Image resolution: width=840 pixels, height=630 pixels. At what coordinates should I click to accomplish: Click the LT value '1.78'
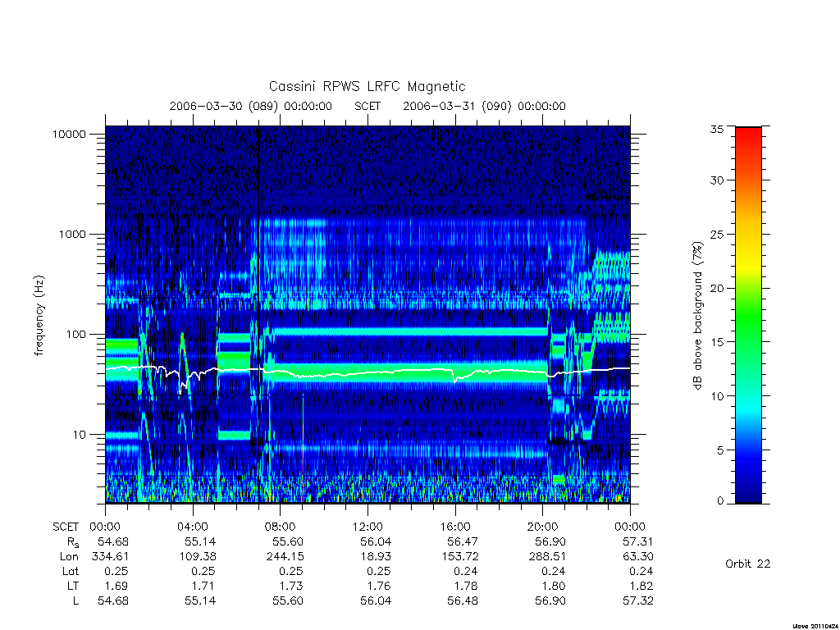[x=466, y=586]
